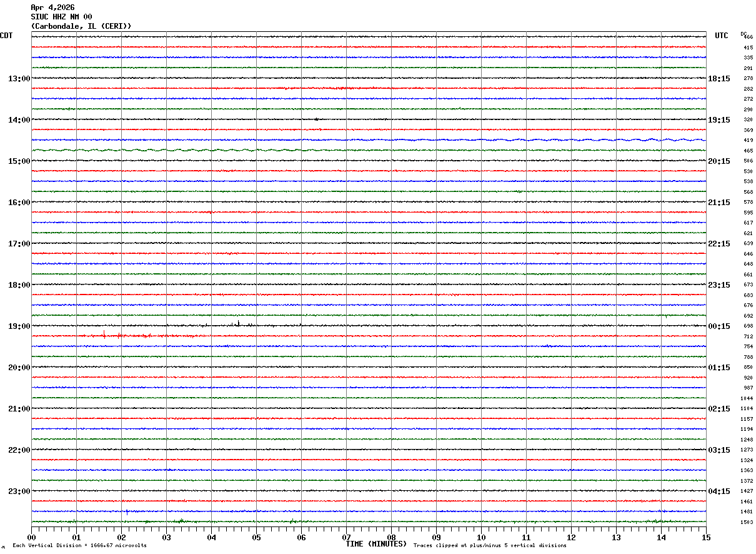This screenshot has height=554, width=756.
Task: Click the DC offset value '1157'
Action: click(x=747, y=419)
